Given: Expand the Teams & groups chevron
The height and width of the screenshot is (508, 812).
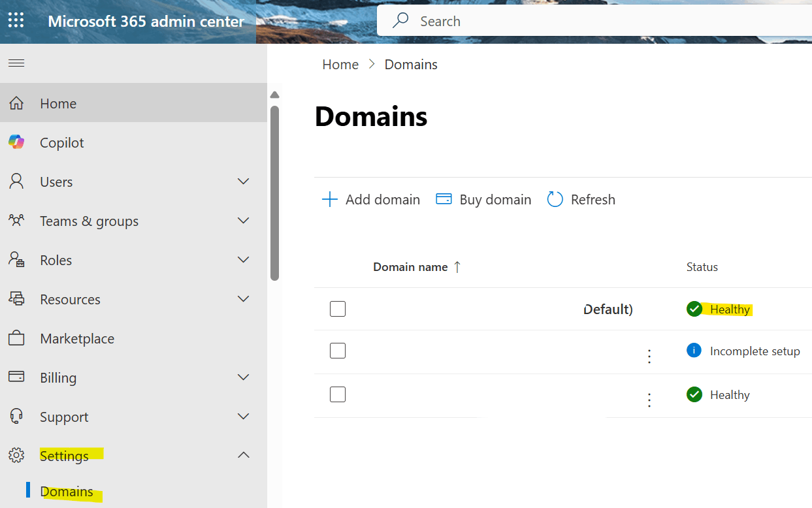Looking at the screenshot, I should [x=244, y=220].
